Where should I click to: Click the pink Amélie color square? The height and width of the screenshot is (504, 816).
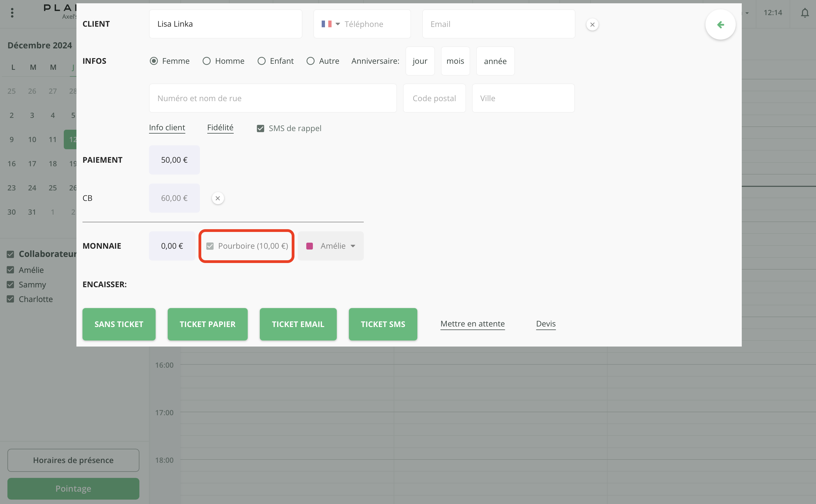pos(310,246)
